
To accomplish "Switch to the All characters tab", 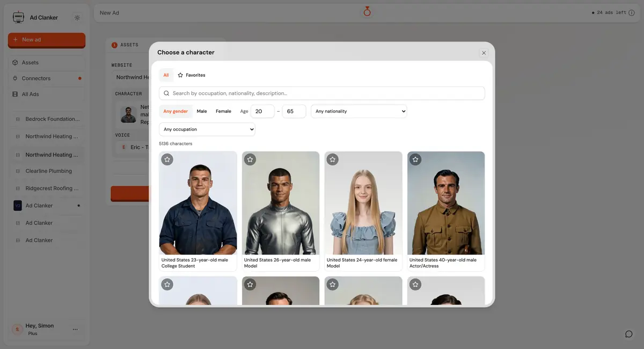I will click(166, 75).
